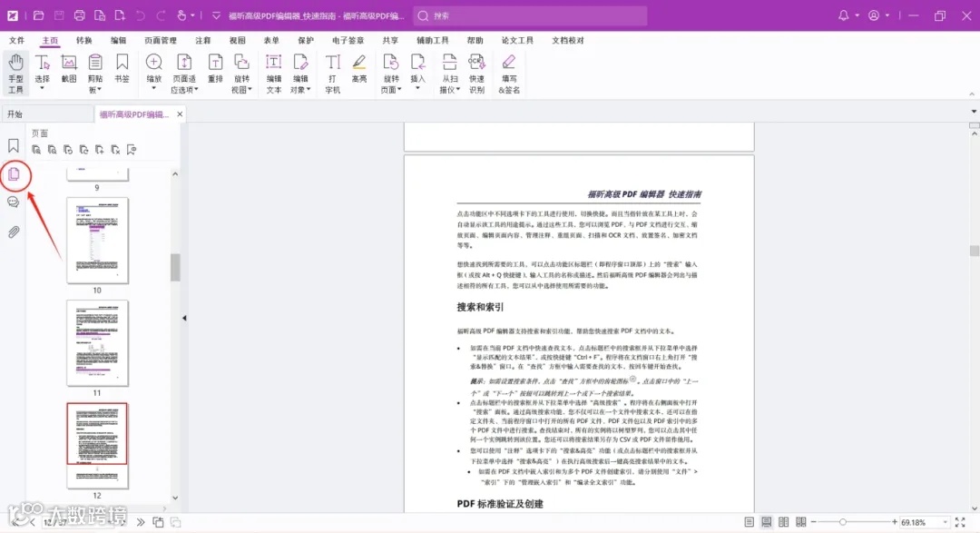Click the insert page icon in Pages panel
980x533 pixels.
point(100,150)
